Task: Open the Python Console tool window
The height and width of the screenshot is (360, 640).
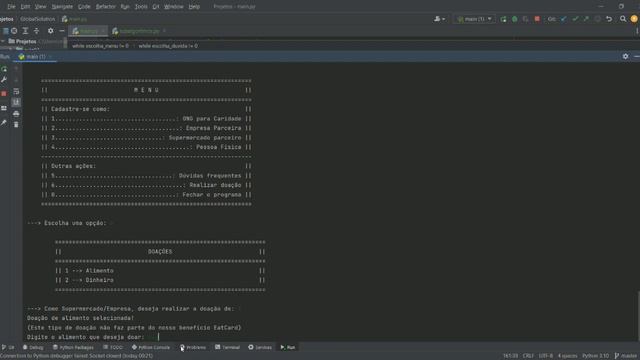Action: [x=151, y=347]
